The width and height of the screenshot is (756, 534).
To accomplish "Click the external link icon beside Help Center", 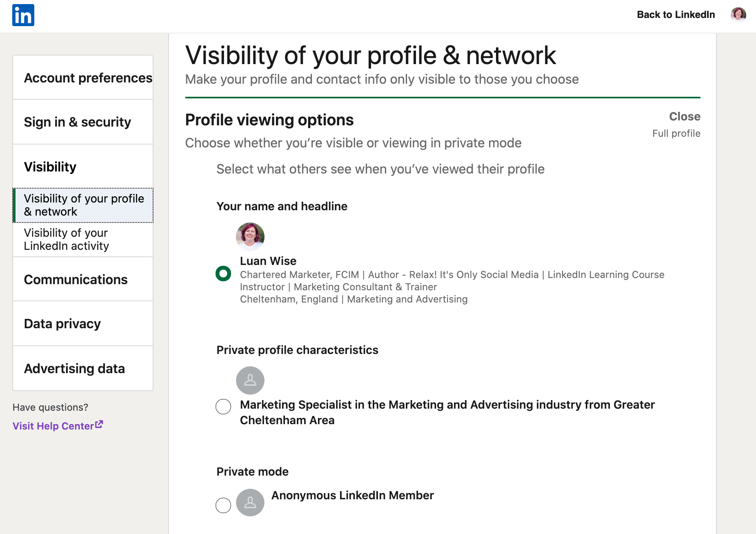I will point(99,425).
